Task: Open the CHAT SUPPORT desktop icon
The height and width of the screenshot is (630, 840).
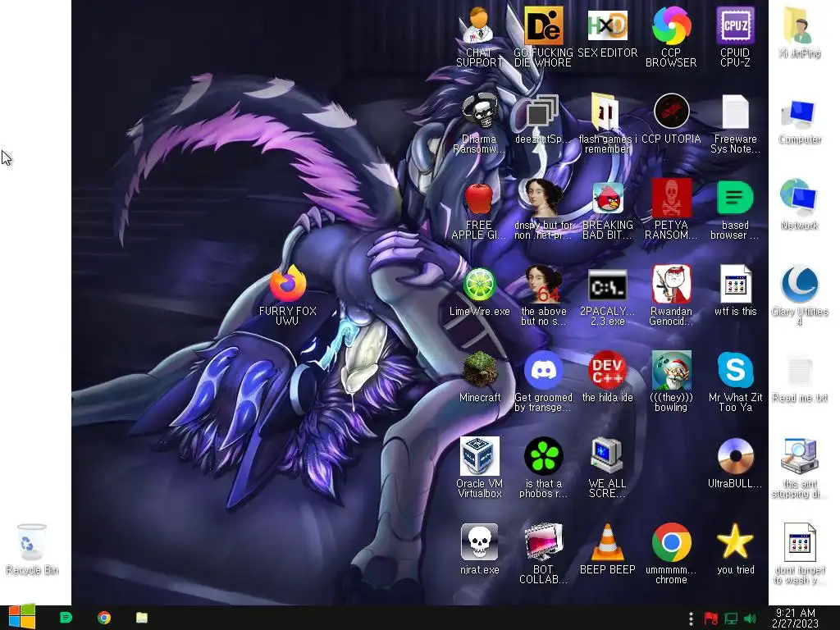Action: pos(479,36)
